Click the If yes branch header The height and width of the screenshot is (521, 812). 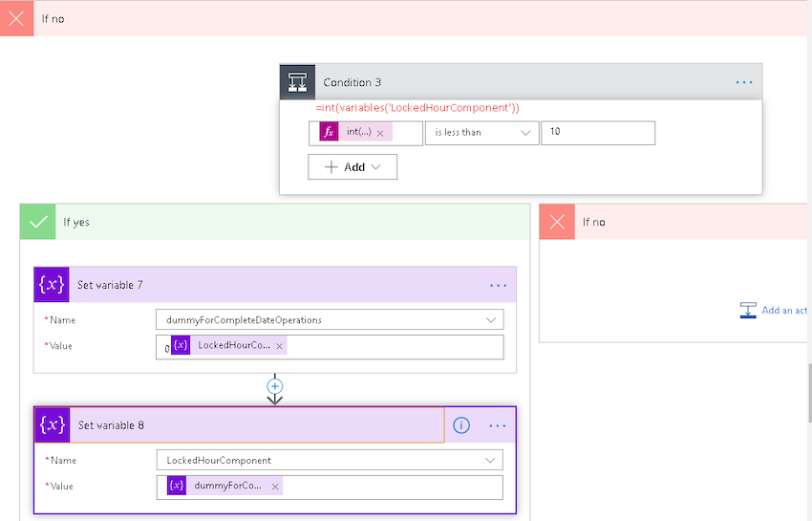pyautogui.click(x=275, y=222)
